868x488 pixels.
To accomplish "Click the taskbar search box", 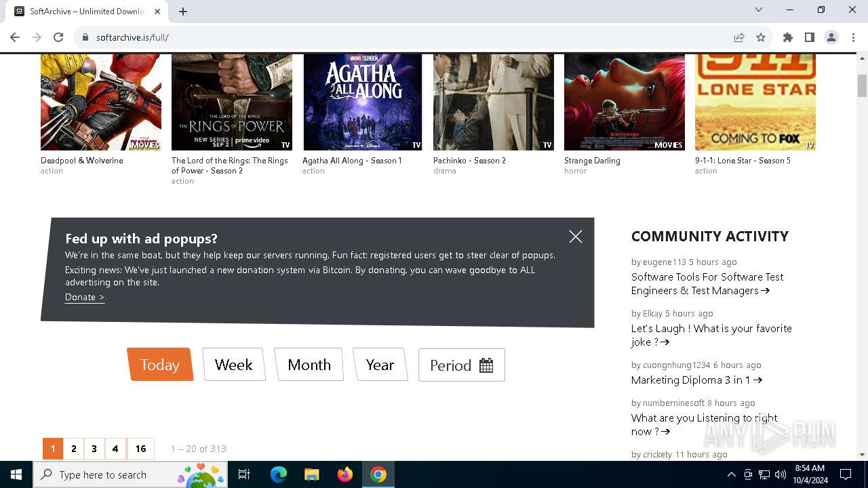I will point(132,474).
